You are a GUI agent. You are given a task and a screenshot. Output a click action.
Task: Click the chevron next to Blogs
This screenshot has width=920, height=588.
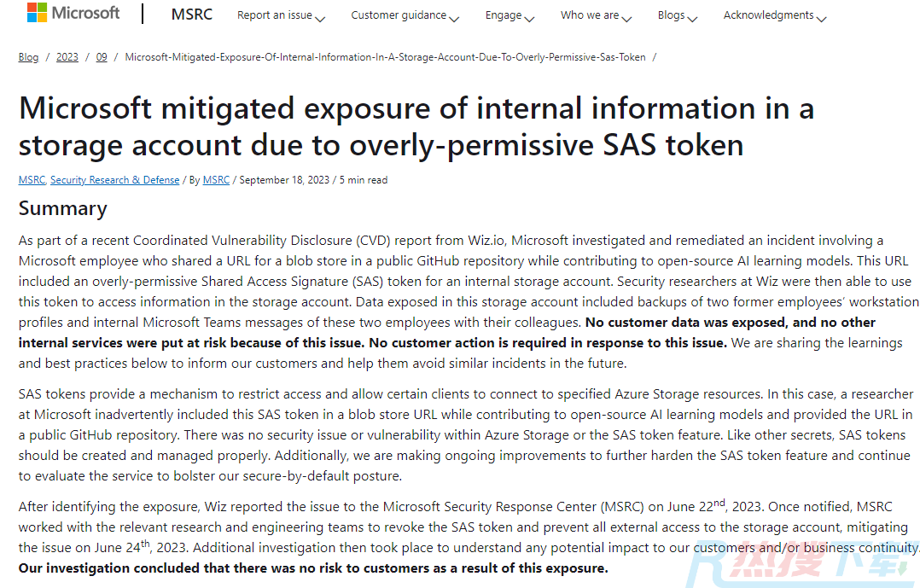tap(692, 19)
